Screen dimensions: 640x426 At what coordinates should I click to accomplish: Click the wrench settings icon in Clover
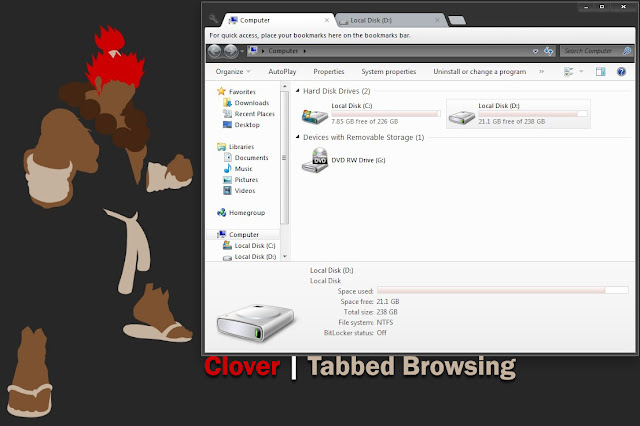click(213, 18)
